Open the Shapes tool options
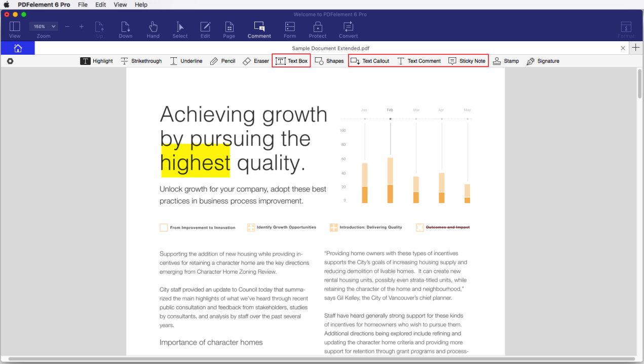The height and width of the screenshot is (364, 644). click(x=329, y=61)
